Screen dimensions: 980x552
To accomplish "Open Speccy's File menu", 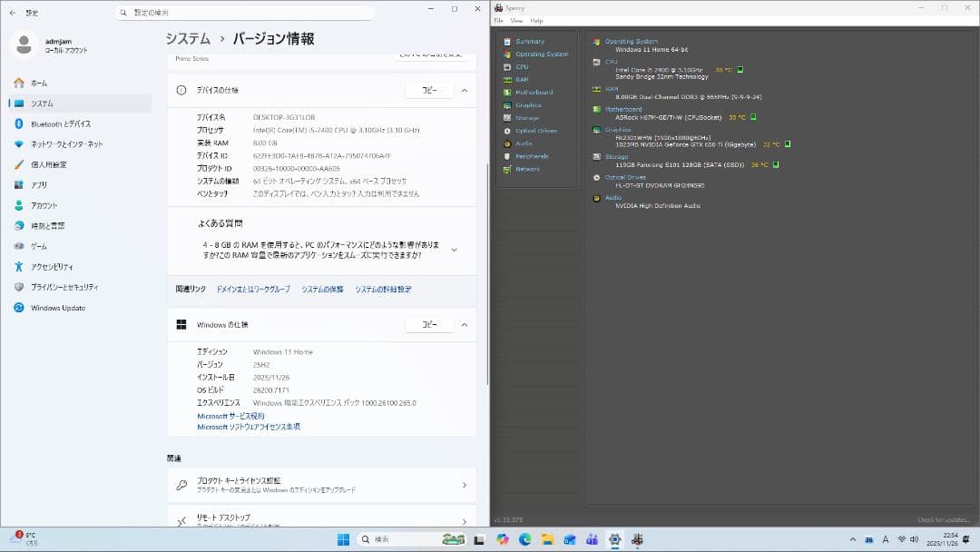I will [x=498, y=20].
